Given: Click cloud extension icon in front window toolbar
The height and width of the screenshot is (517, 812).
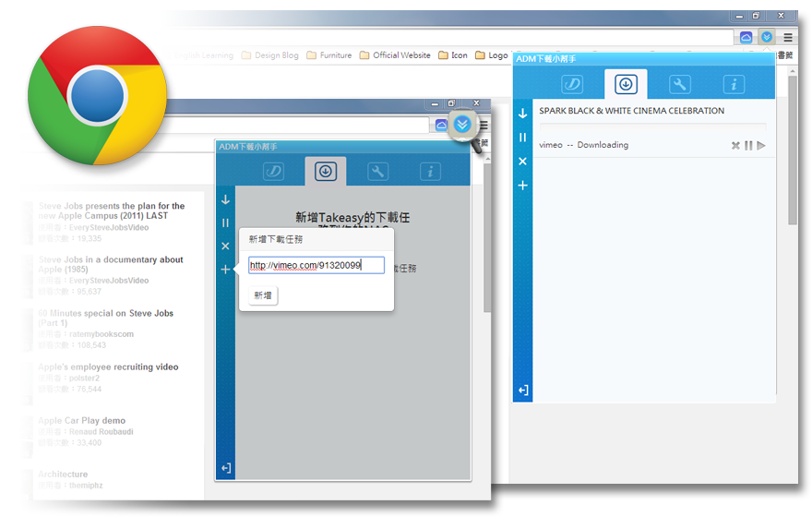Looking at the screenshot, I should coord(441,125).
